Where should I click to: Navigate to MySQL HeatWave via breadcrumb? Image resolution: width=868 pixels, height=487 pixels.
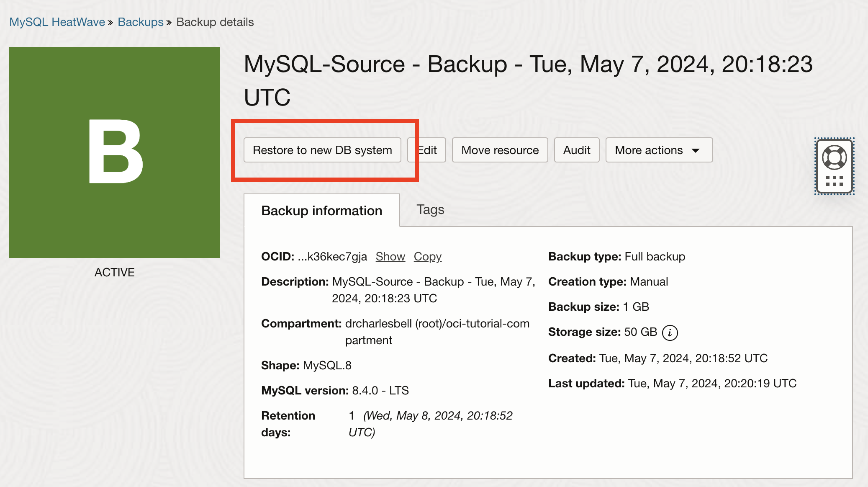coord(56,22)
